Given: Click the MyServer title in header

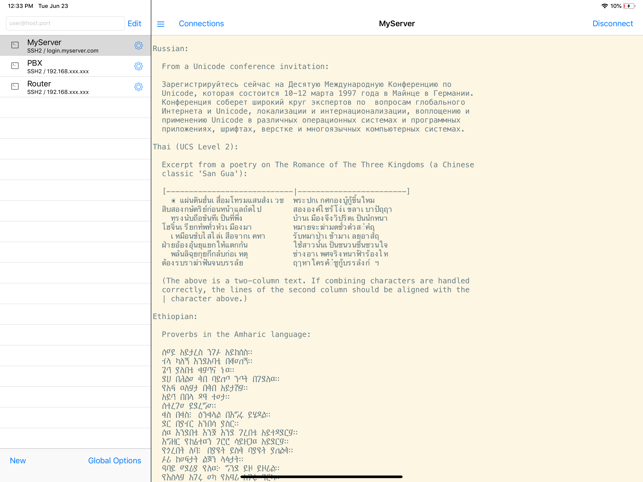Looking at the screenshot, I should [397, 23].
